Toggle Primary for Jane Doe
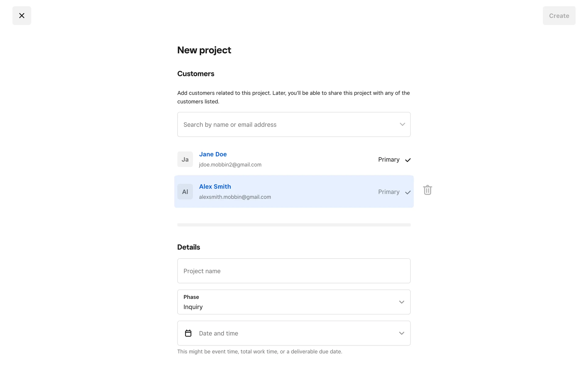Image resolution: width=588 pixels, height=368 pixels. pyautogui.click(x=389, y=160)
